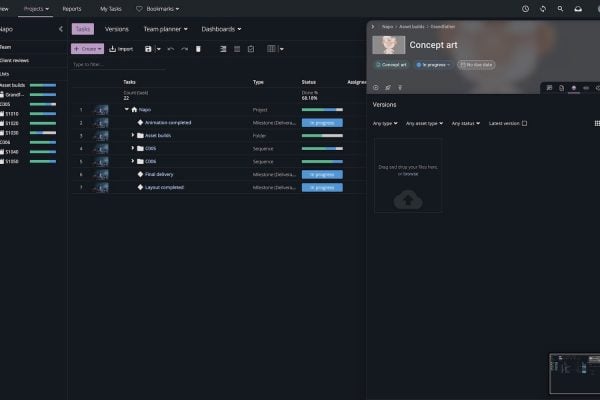Collapse the Napo project row
Screen dimensions: 600x400
[127, 109]
